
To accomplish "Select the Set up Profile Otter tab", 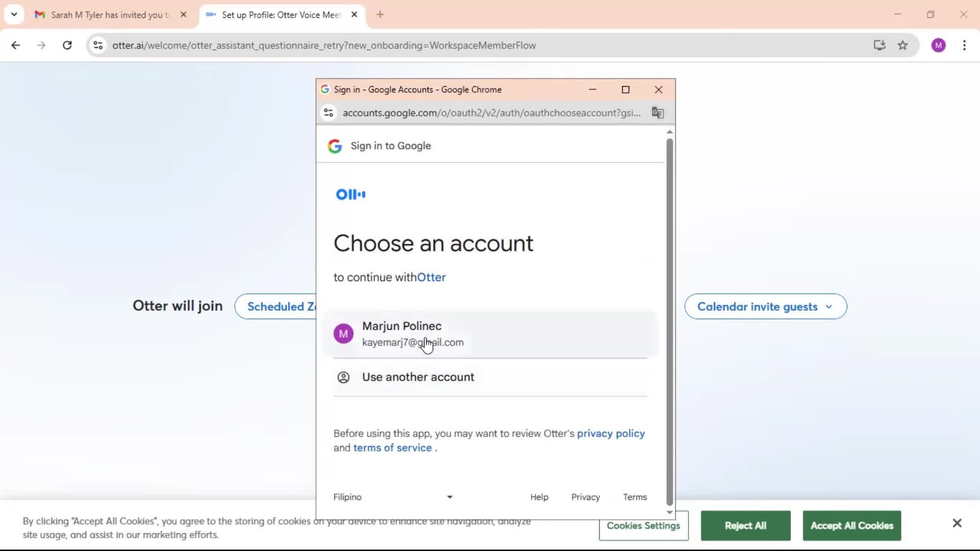I will (x=282, y=15).
